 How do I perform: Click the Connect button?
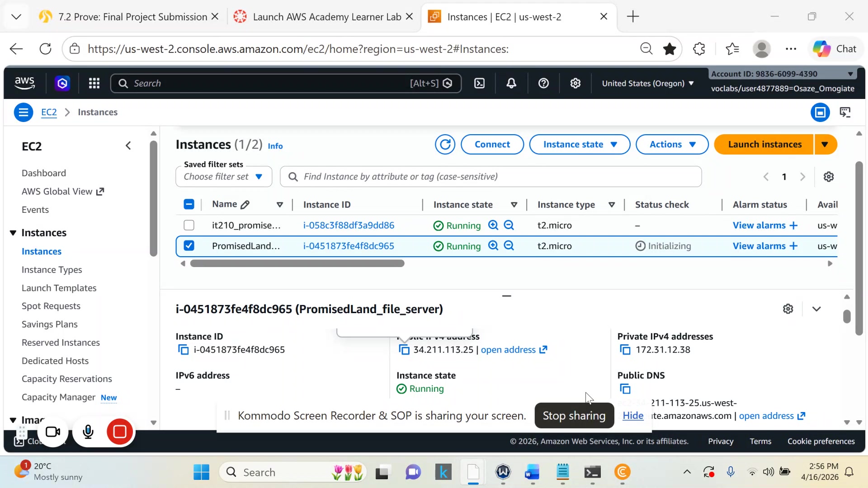(x=492, y=145)
